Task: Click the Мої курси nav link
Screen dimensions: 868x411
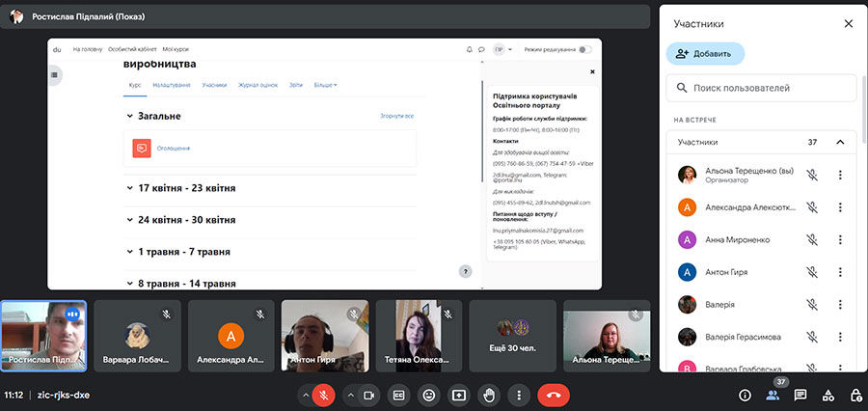Action: 176,49
